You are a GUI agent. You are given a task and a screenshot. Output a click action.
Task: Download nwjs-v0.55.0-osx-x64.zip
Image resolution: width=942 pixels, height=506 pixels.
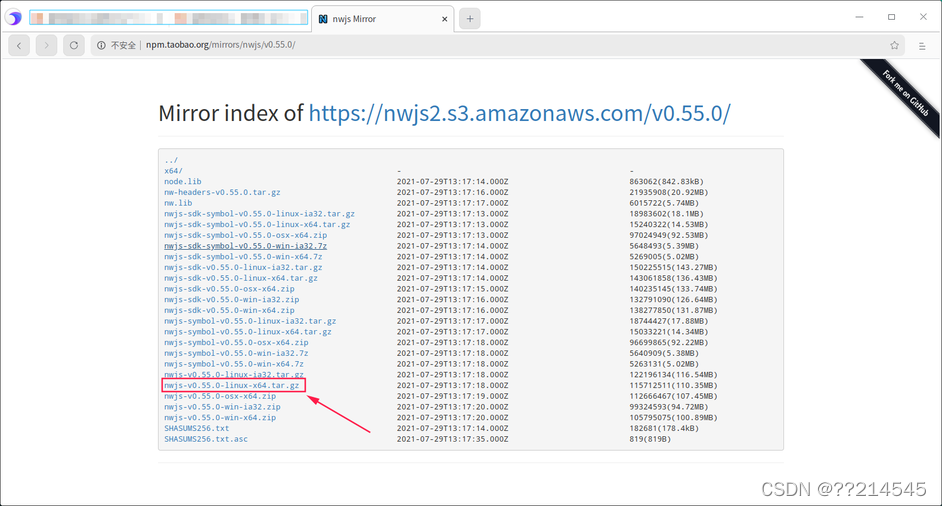point(220,397)
